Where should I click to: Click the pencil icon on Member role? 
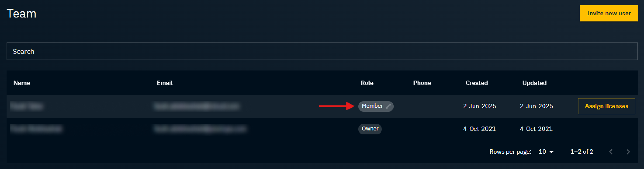(x=388, y=106)
